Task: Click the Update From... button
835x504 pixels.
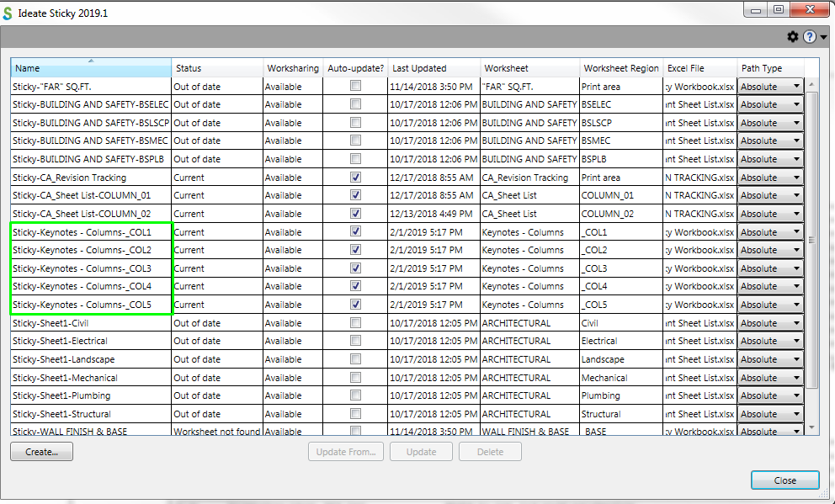Action: tap(346, 452)
